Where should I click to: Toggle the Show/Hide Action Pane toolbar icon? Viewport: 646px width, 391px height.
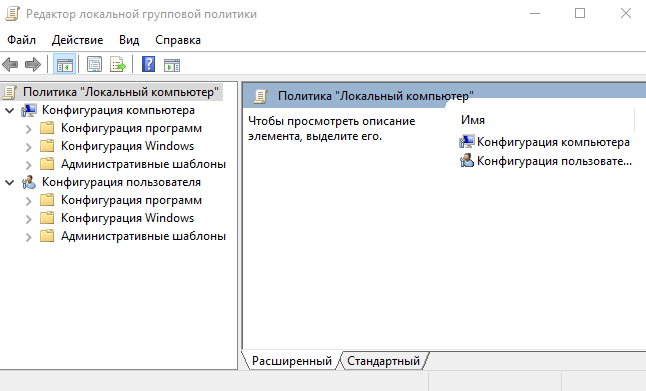click(172, 65)
